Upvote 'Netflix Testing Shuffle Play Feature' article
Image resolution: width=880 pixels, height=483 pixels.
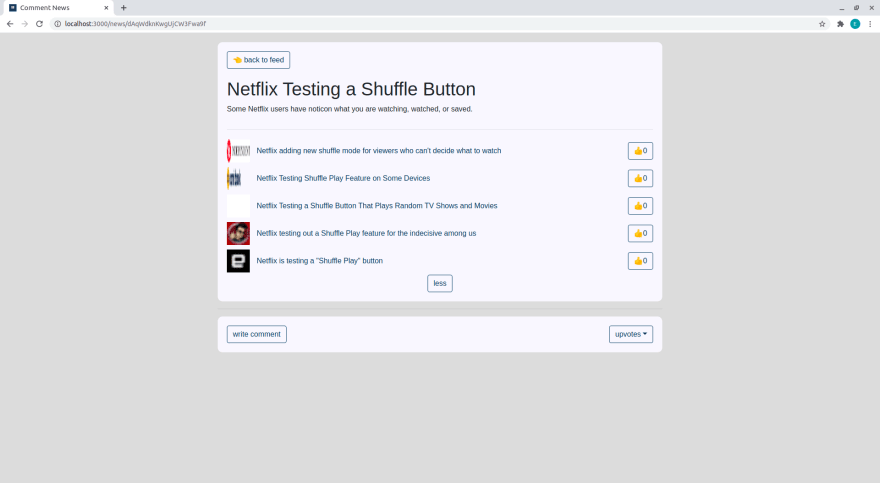point(640,178)
